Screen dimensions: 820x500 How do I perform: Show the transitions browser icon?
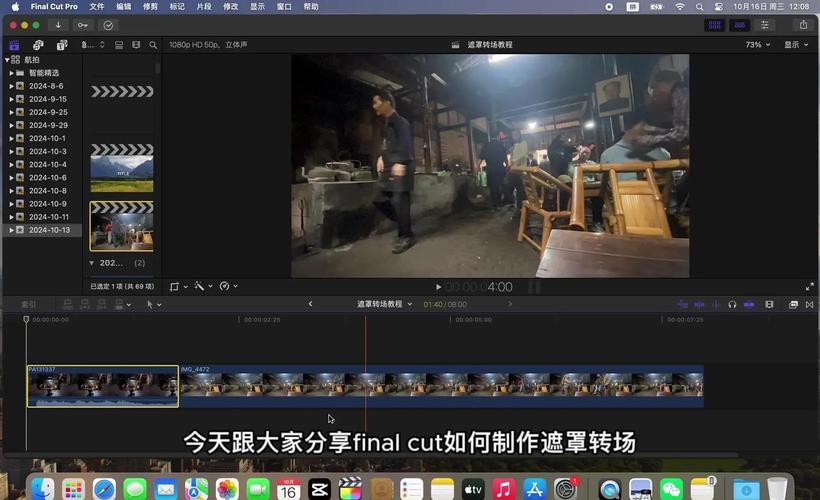click(810, 304)
